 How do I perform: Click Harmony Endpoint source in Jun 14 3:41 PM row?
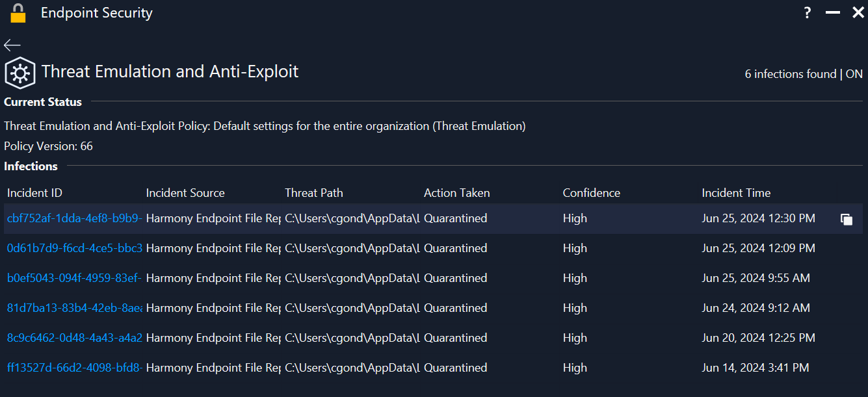(x=213, y=368)
